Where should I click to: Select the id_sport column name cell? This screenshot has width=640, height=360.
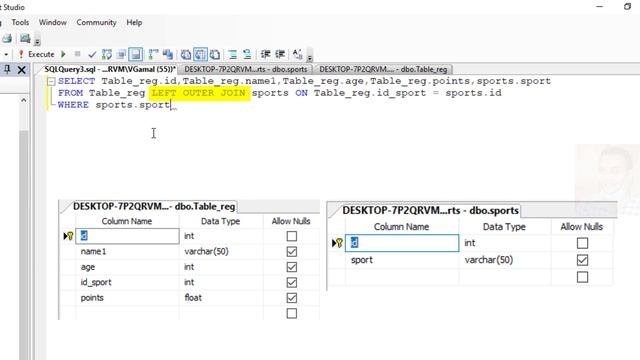(127, 282)
